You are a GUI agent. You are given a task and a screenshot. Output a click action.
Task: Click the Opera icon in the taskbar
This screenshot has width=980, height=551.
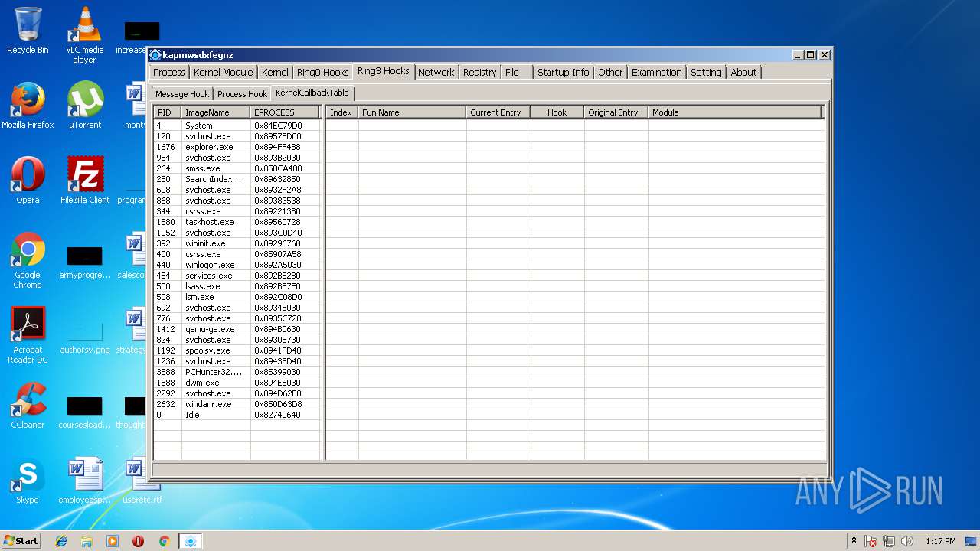point(138,541)
